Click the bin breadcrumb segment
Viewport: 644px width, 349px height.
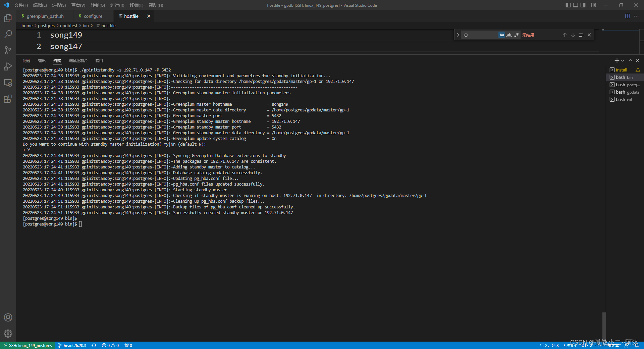[86, 26]
